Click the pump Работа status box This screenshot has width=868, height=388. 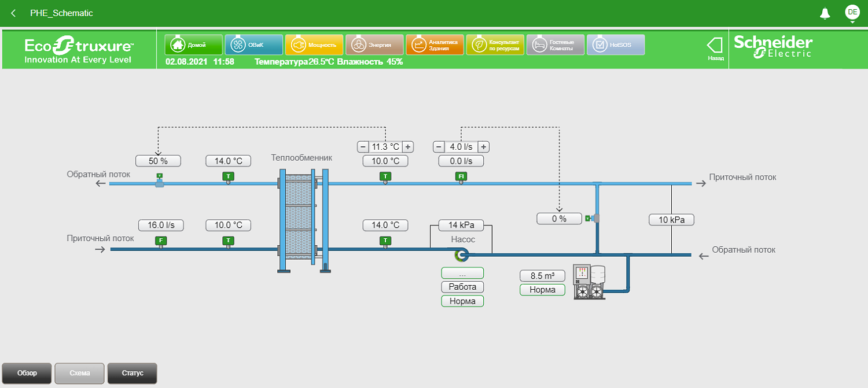462,287
